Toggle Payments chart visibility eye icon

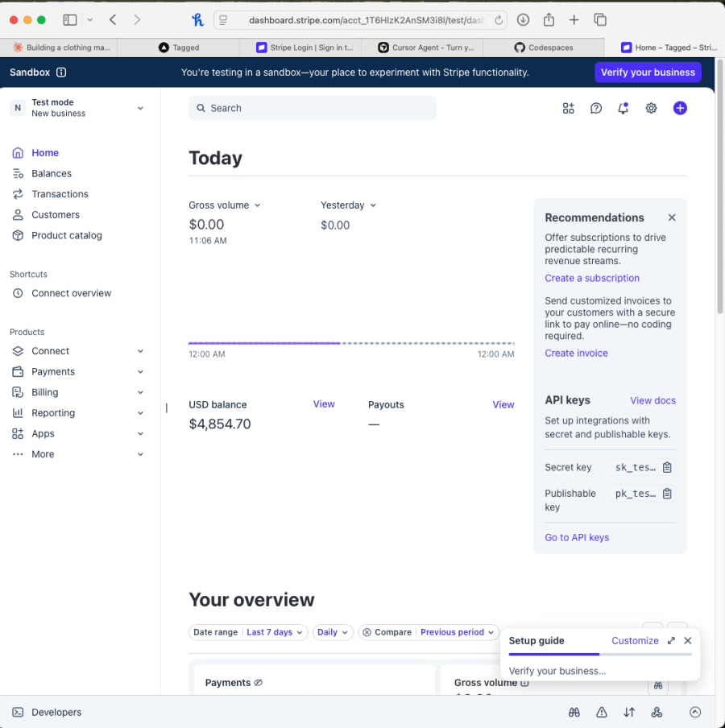[259, 683]
